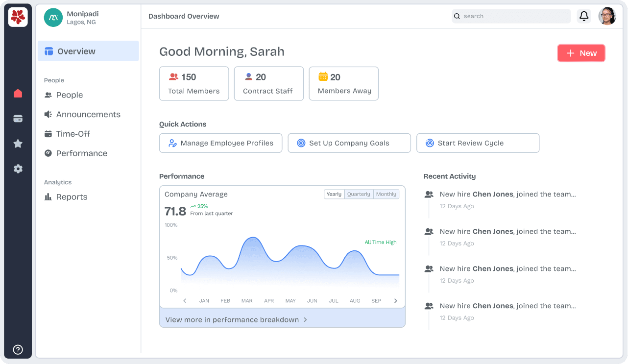Viewport: 628px width, 364px height.
Task: Open the settings gear in dark sidebar
Action: [x=18, y=169]
